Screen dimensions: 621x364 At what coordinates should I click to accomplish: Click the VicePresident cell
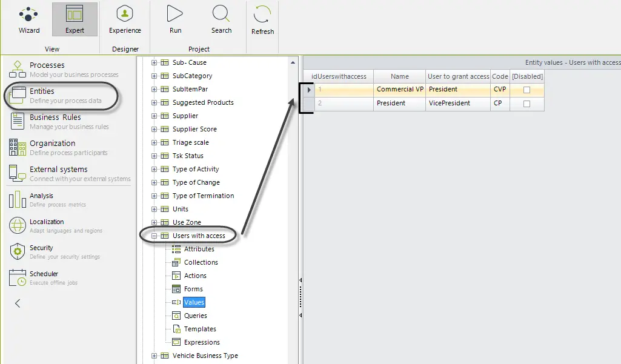tap(458, 104)
